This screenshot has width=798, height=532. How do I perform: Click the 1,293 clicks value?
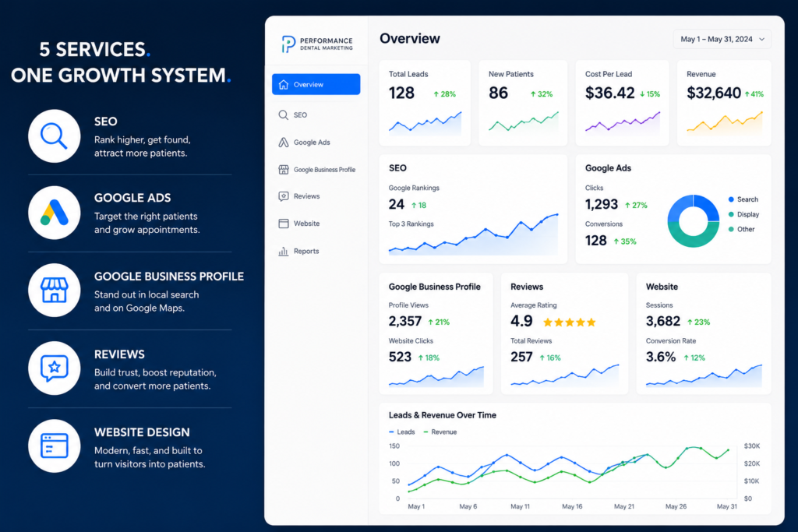601,204
